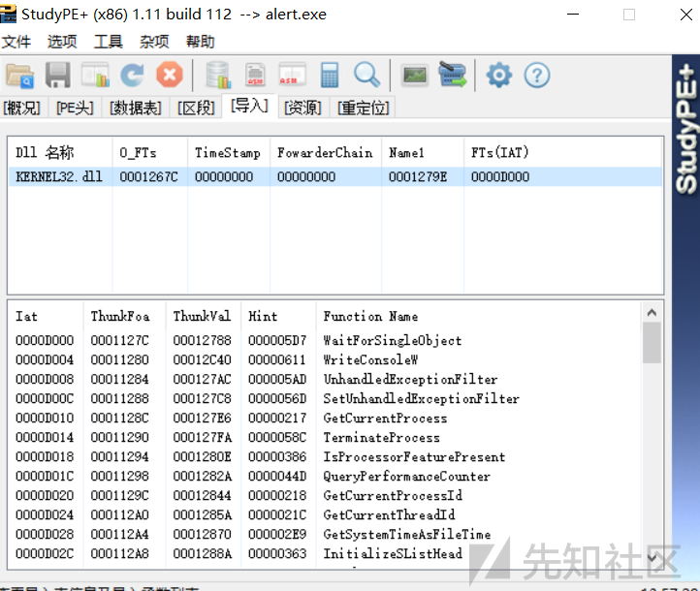
Task: Open the 文件 menu
Action: pos(16,42)
